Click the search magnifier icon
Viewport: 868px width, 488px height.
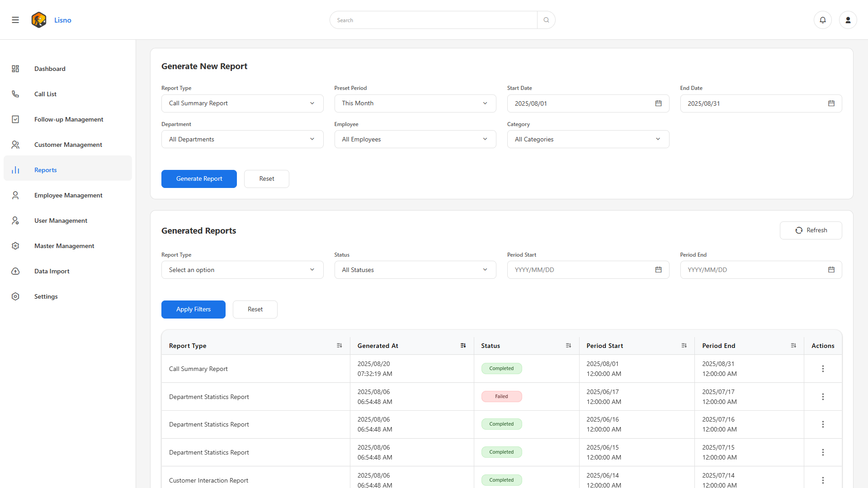click(546, 20)
